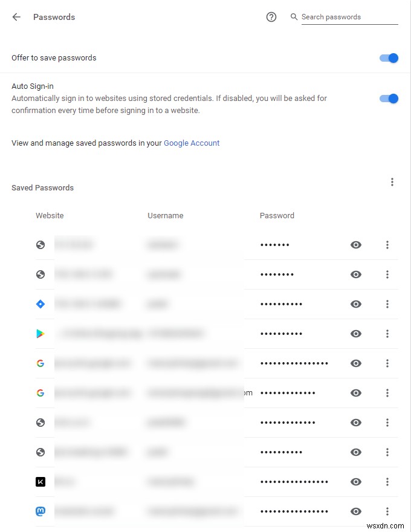Show the second entry's password
Image resolution: width=411 pixels, height=532 pixels.
click(x=355, y=274)
